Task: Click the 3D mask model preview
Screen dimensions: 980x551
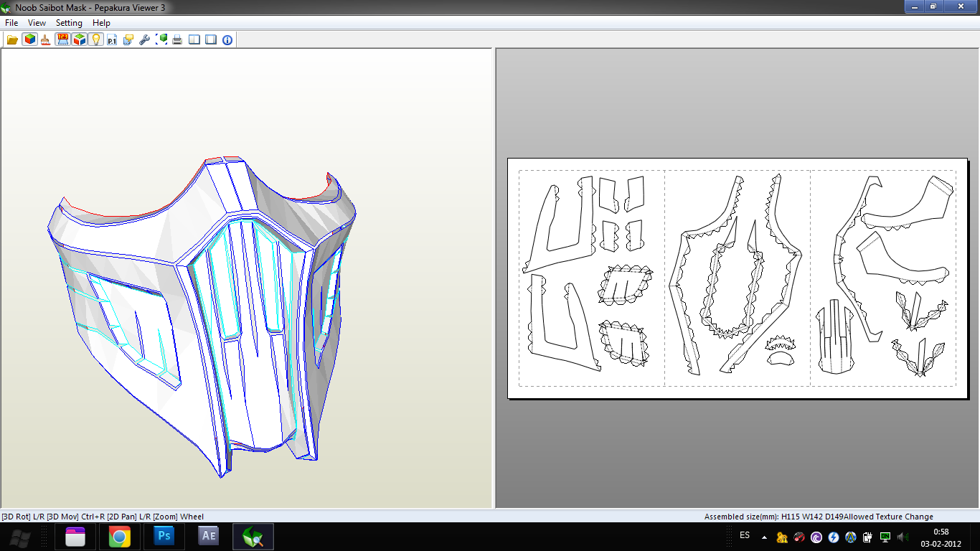Action: [x=202, y=316]
